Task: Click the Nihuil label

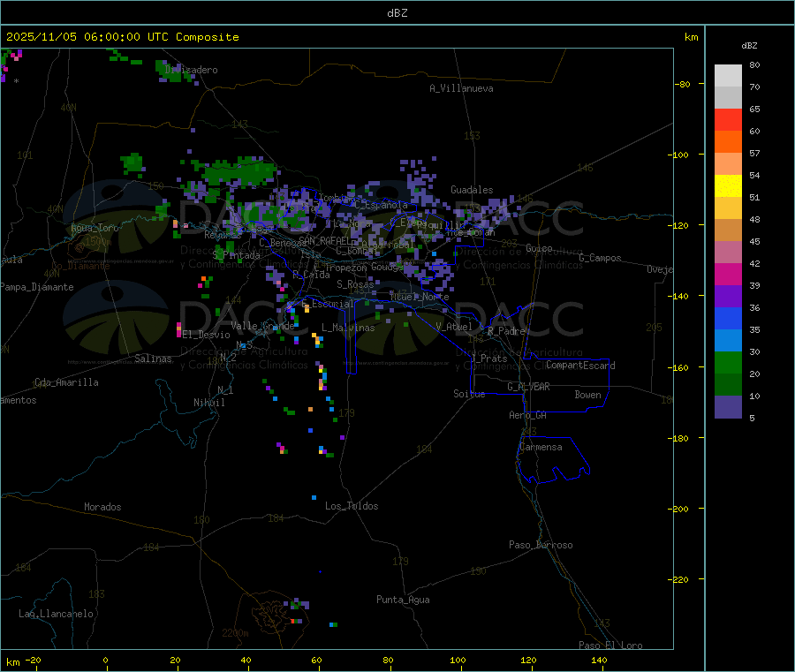Action: pyautogui.click(x=208, y=403)
